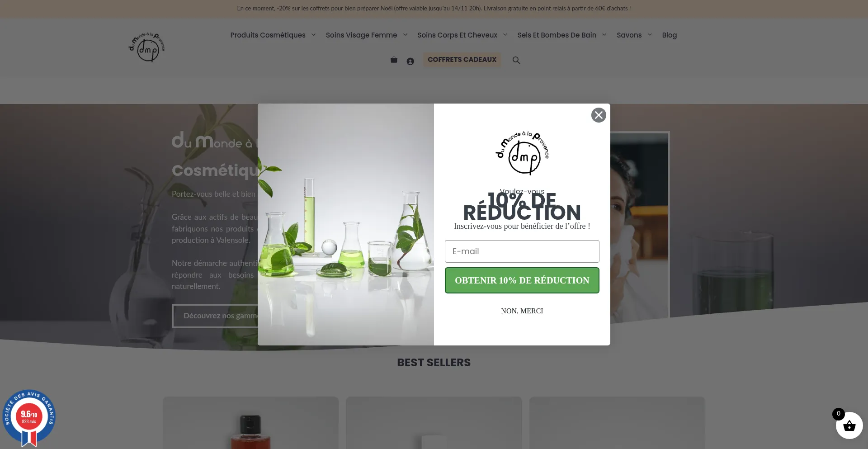Expand Produits Cosmétiques dropdown arrow
The image size is (868, 449).
pos(313,35)
